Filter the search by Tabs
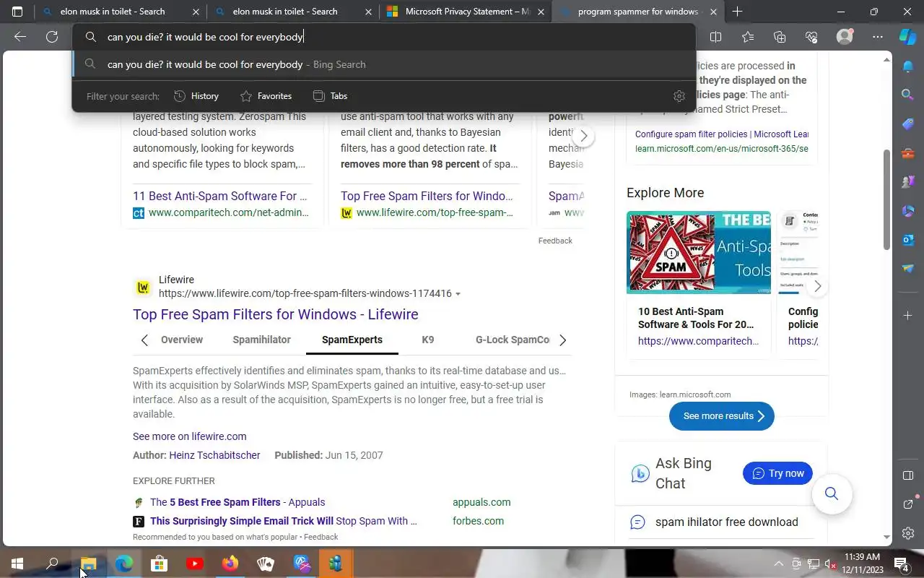 point(330,96)
